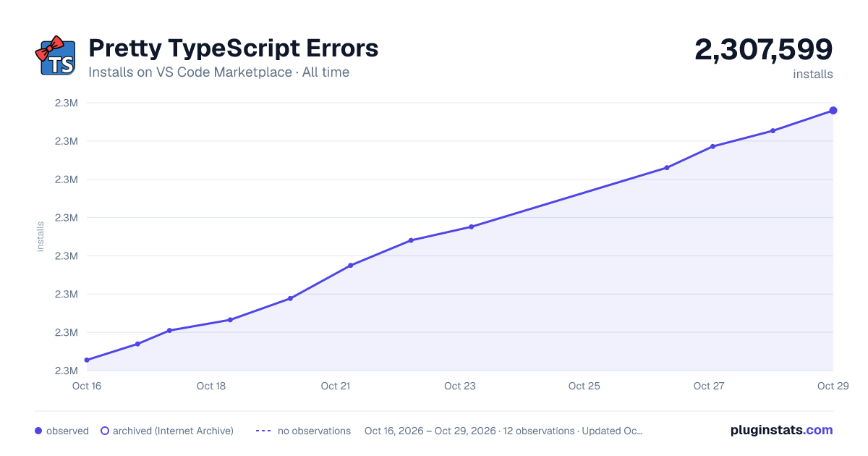Click the Pretty TypeScript Errors bow-tie logo
Image resolution: width=868 pixels, height=456 pixels.
pyautogui.click(x=55, y=57)
